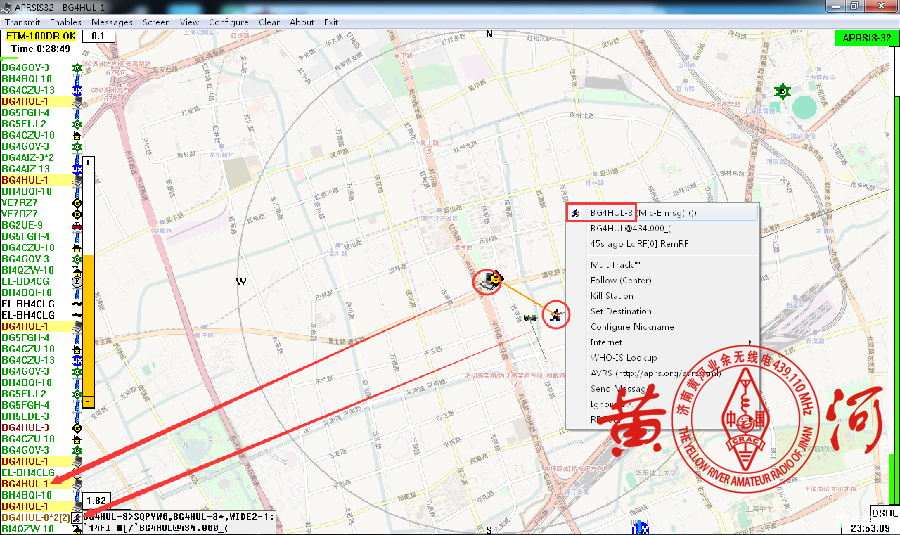This screenshot has height=535, width=900.
Task: Open the Enables menu
Action: click(x=65, y=21)
